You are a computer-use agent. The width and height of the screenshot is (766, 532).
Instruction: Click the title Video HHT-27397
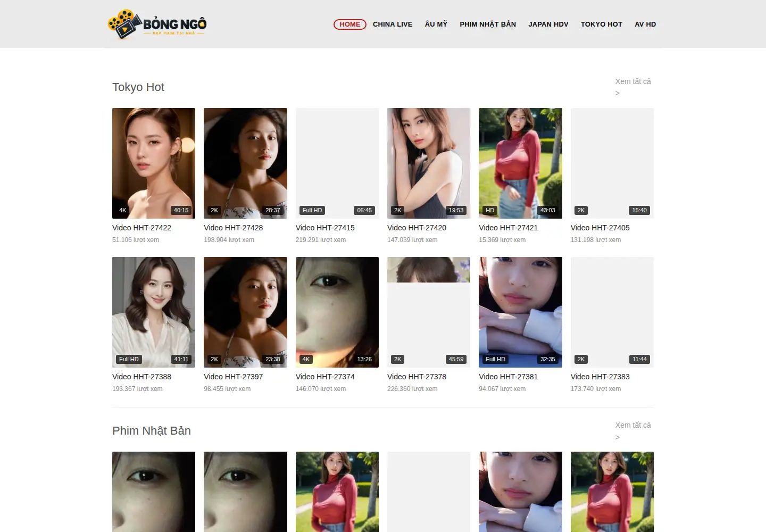coord(234,377)
